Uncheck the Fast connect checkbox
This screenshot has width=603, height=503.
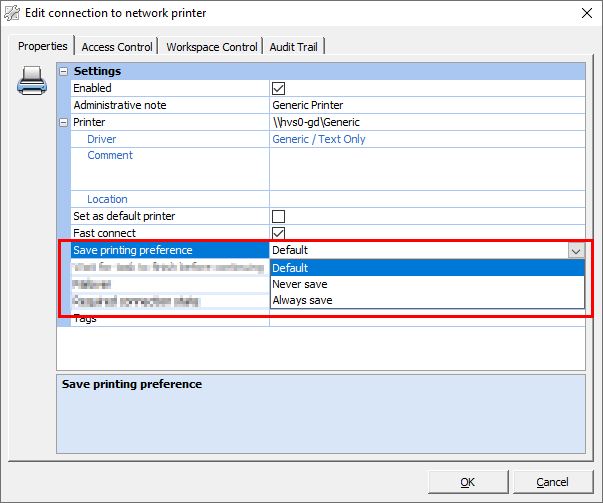pos(278,233)
